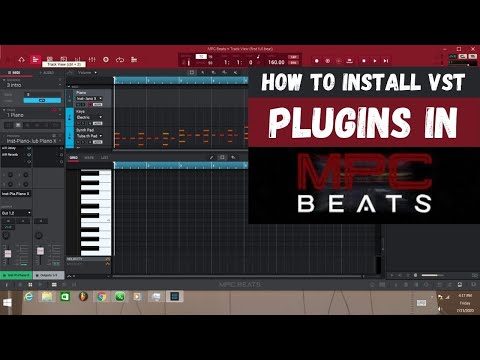Viewport: 480px width, 360px height.
Task: Adjust the outputs channel volume fader
Action: (40, 251)
